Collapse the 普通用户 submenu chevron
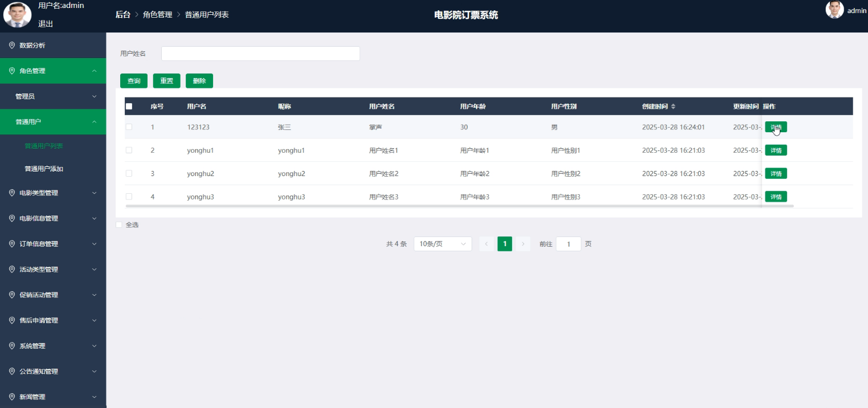The height and width of the screenshot is (408, 868). pos(95,122)
